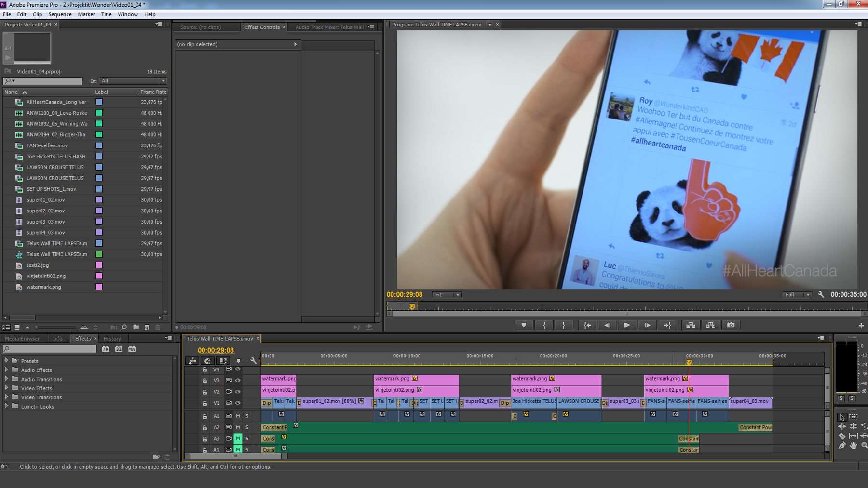Select the Rolling Edit tool
868x488 pixels.
854,426
